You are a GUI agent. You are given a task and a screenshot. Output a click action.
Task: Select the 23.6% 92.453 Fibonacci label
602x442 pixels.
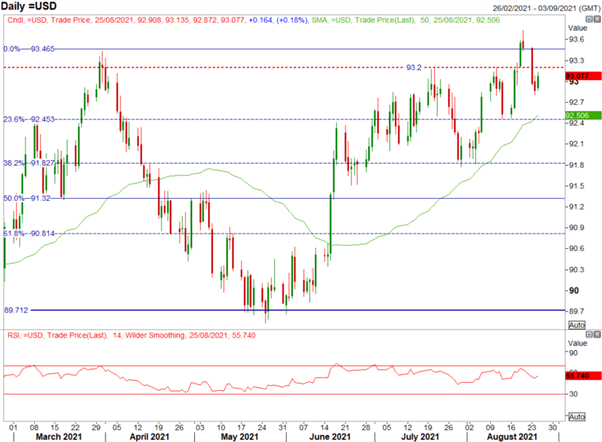[x=29, y=119]
